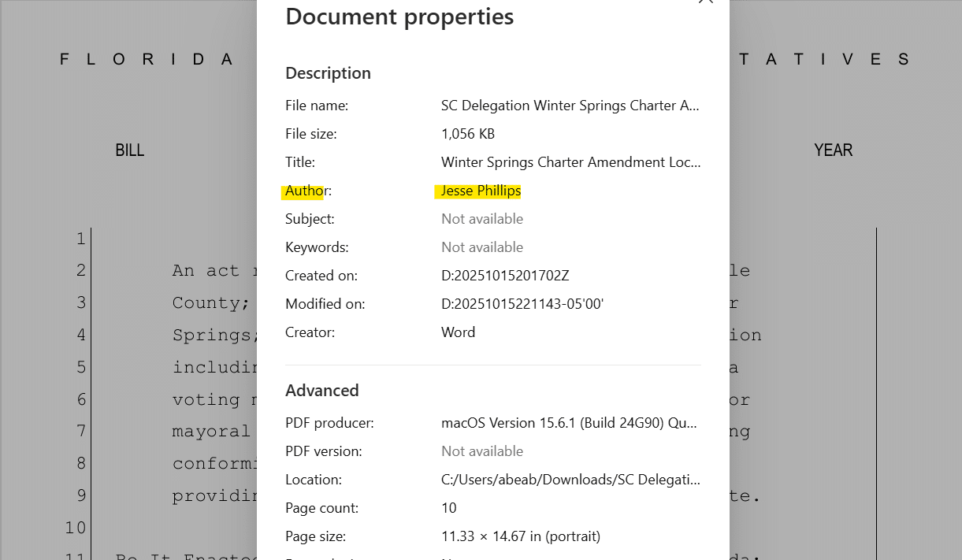962x560 pixels.
Task: Click the Page count value 10
Action: point(449,508)
